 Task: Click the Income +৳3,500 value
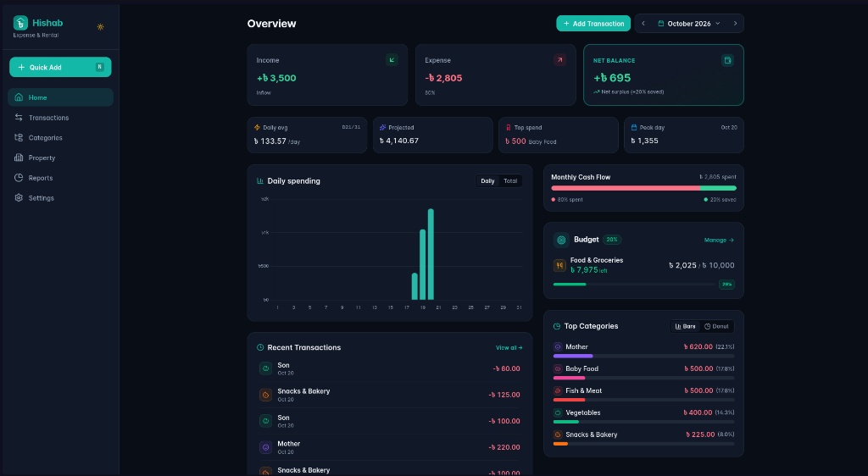point(276,78)
